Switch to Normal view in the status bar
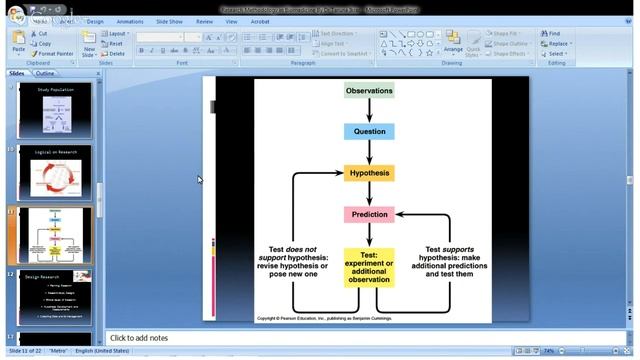The width and height of the screenshot is (640, 360). coord(519,351)
